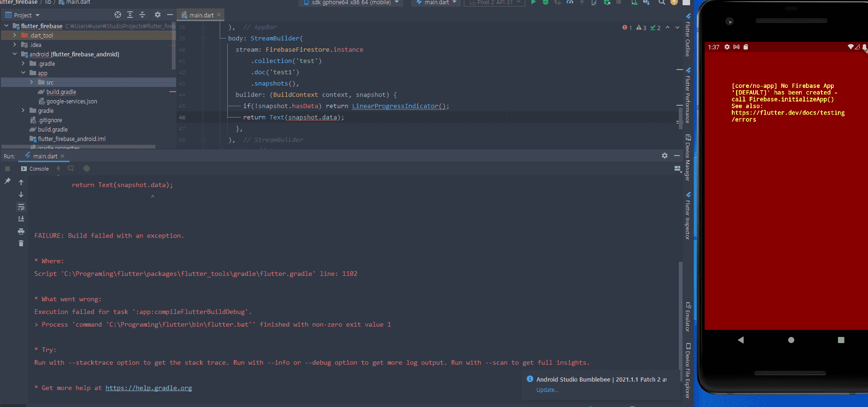Open the help.gradle.org link

(x=148, y=388)
